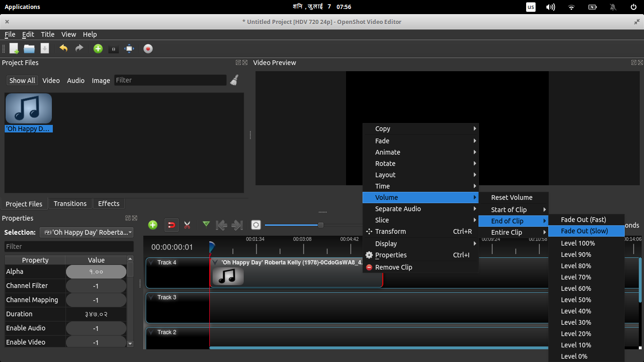The height and width of the screenshot is (362, 644).
Task: Expand the Fade submenu
Action: 421,141
